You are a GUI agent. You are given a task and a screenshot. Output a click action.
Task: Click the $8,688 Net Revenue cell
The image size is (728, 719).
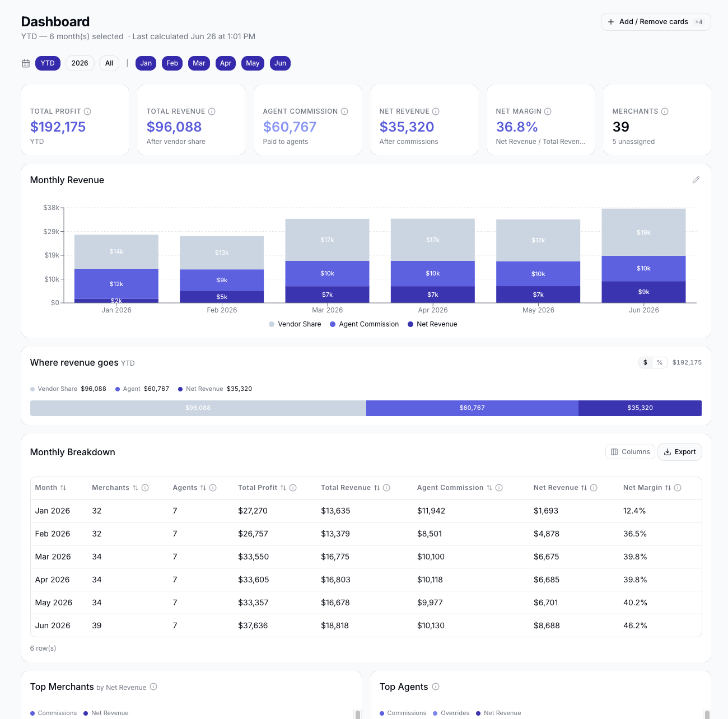(x=547, y=625)
